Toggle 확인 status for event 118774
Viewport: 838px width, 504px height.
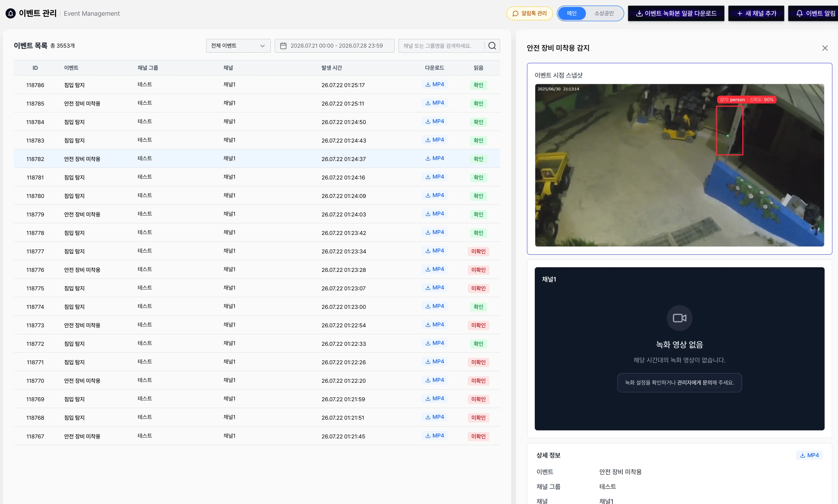tap(478, 307)
